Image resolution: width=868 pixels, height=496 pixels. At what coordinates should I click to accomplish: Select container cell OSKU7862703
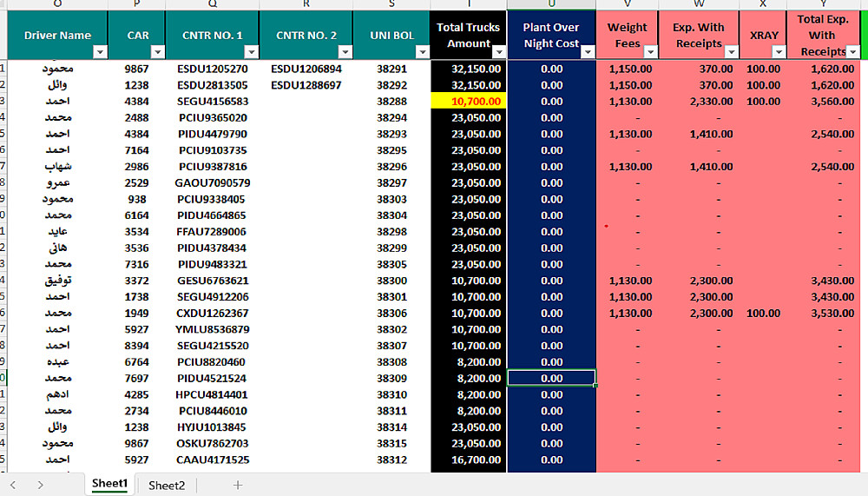click(x=213, y=443)
